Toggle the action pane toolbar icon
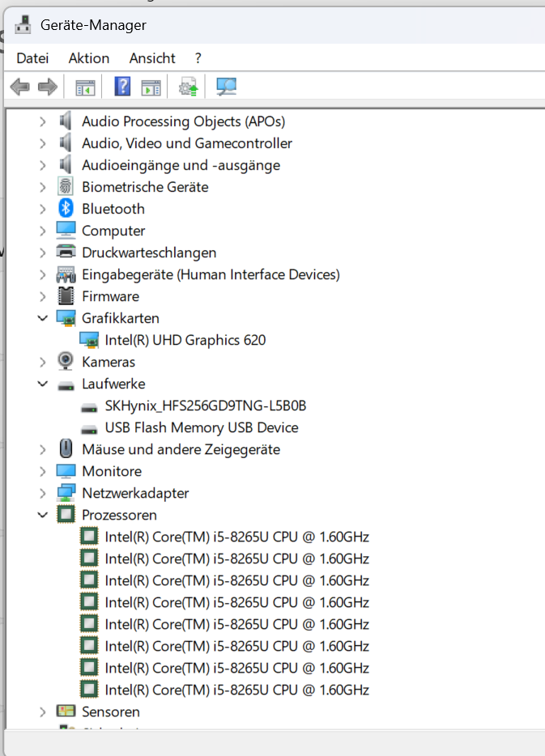 click(x=151, y=87)
